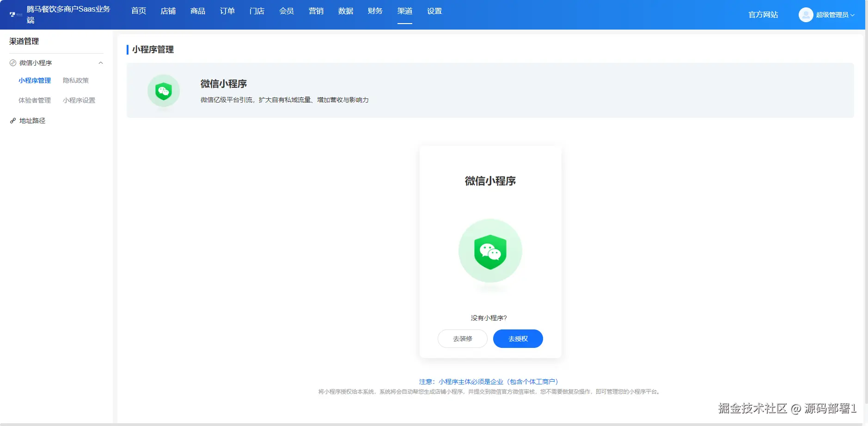Click the WeChat shield icon in banner
Viewport: 868px width, 426px height.
tap(164, 91)
